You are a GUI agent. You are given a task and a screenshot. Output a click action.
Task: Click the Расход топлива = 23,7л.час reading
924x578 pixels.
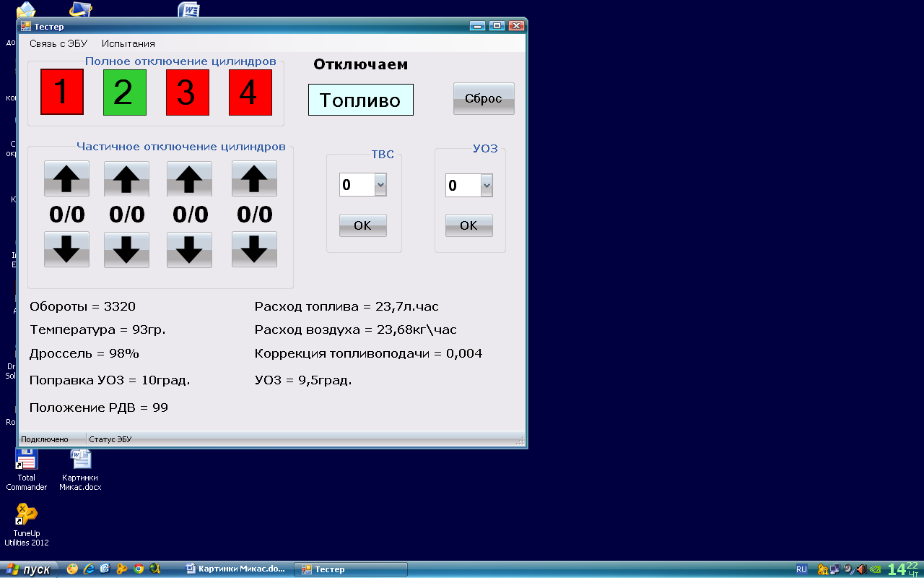(346, 306)
